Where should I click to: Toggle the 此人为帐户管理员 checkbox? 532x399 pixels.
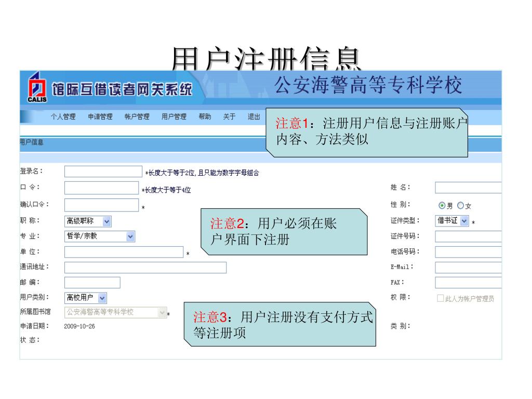441,298
